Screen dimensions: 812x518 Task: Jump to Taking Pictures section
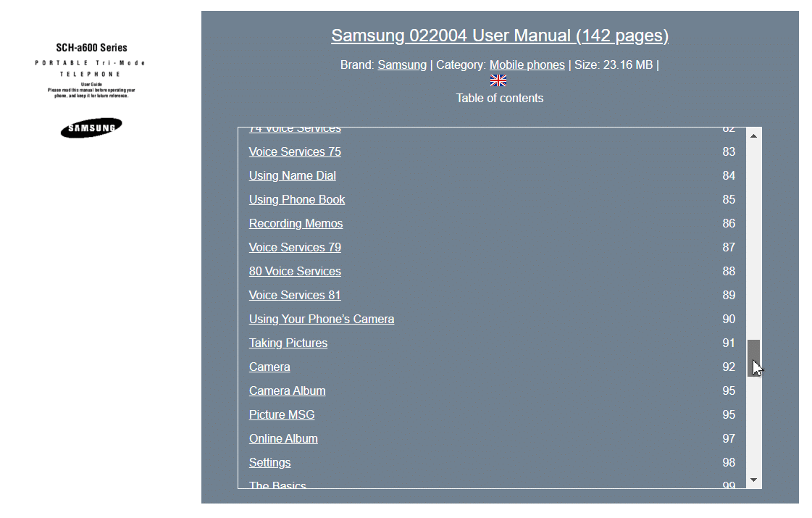click(x=288, y=343)
